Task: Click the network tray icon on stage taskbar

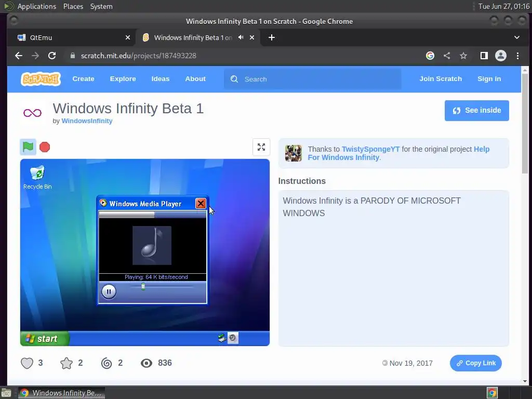Action: pyautogui.click(x=222, y=338)
